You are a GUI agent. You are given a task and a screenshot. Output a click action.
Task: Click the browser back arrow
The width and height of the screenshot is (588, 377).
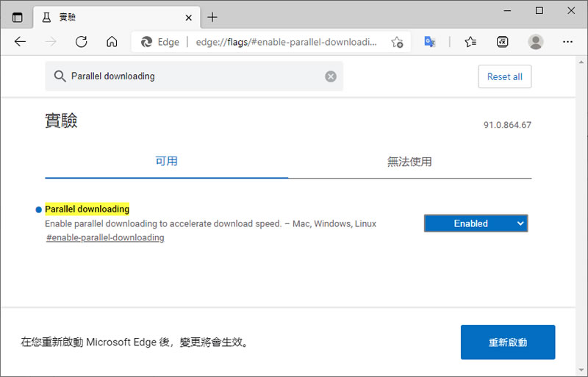pyautogui.click(x=20, y=42)
